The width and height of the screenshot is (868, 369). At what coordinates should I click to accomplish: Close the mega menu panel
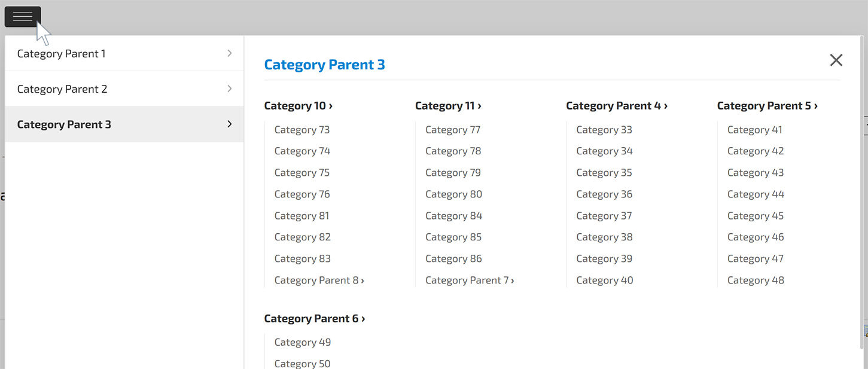[836, 60]
